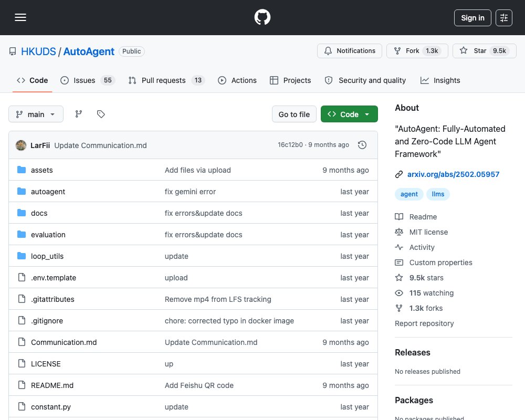
Task: Open the evaluation folder
Action: tap(48, 235)
